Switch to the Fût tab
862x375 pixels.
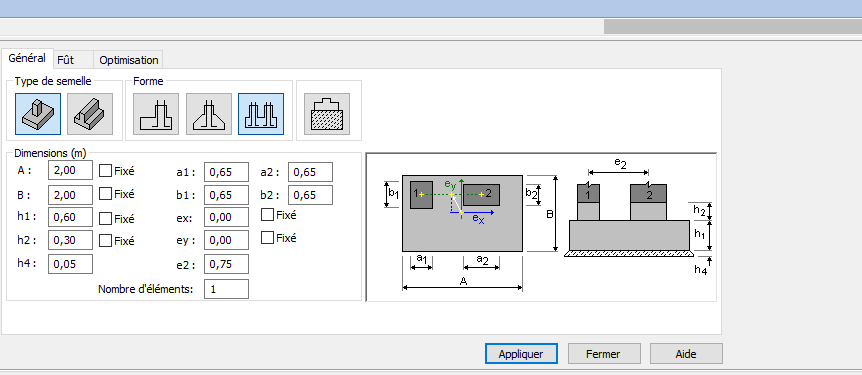tap(65, 60)
